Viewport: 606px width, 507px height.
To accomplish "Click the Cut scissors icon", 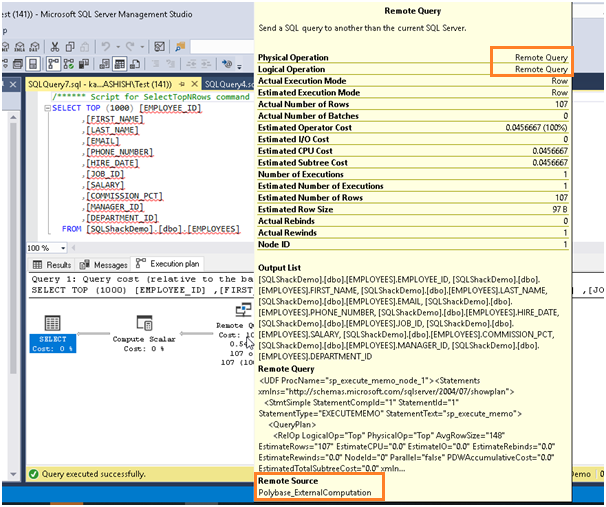I will pos(55,47).
